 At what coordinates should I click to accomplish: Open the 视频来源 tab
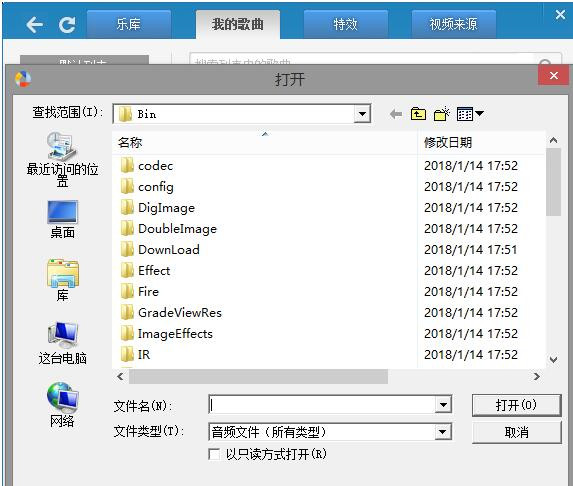pyautogui.click(x=454, y=24)
